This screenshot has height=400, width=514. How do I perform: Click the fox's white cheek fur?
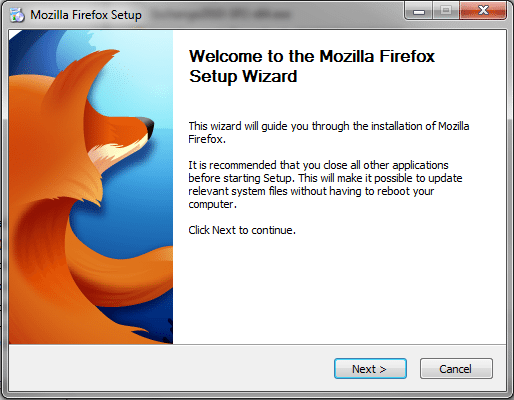tap(115, 152)
